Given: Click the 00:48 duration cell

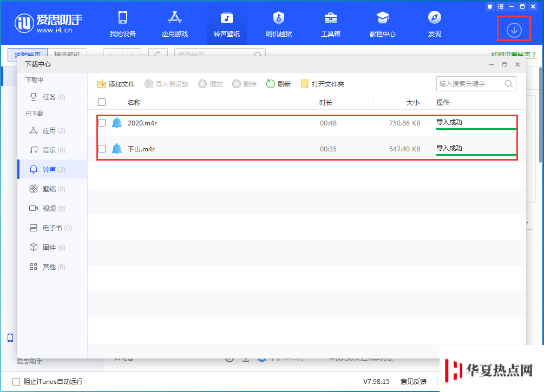Looking at the screenshot, I should (x=328, y=123).
